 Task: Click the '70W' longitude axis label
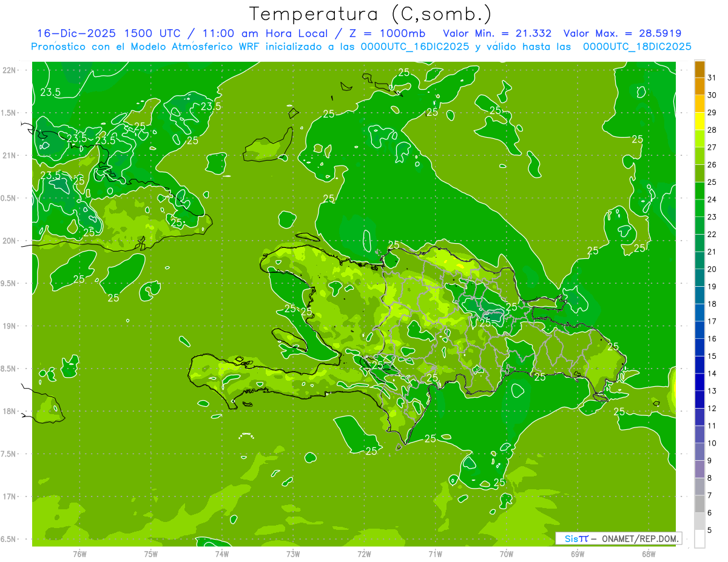tap(506, 554)
